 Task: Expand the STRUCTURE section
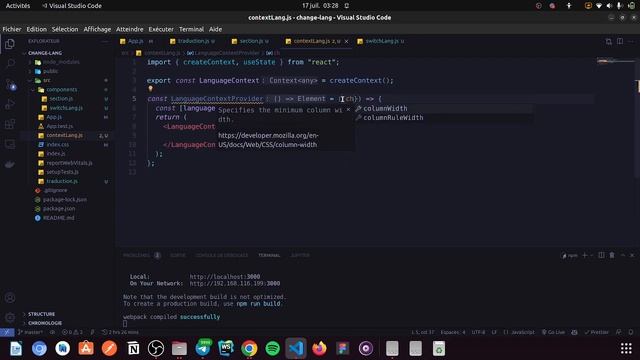[x=41, y=314]
